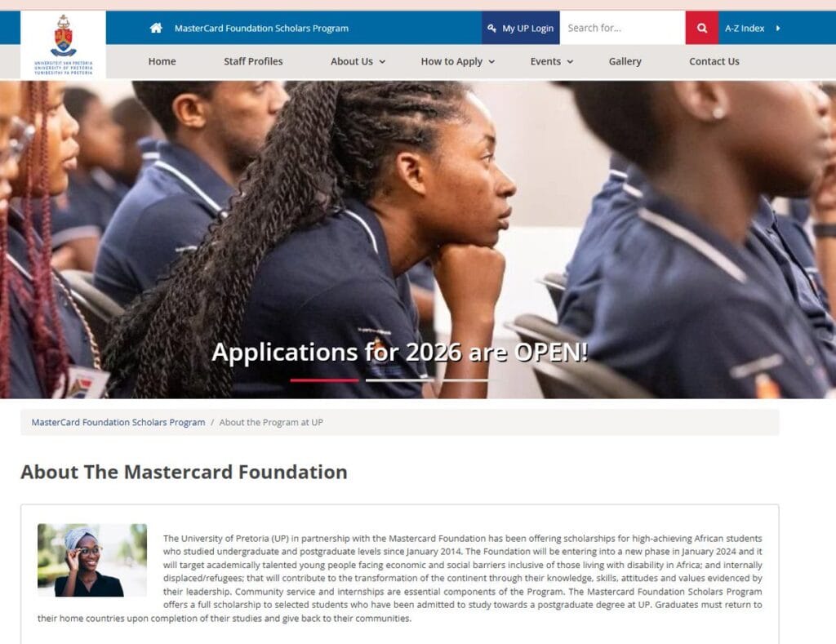Open the Gallery page
Viewport: 836px width, 644px height.
tap(625, 61)
